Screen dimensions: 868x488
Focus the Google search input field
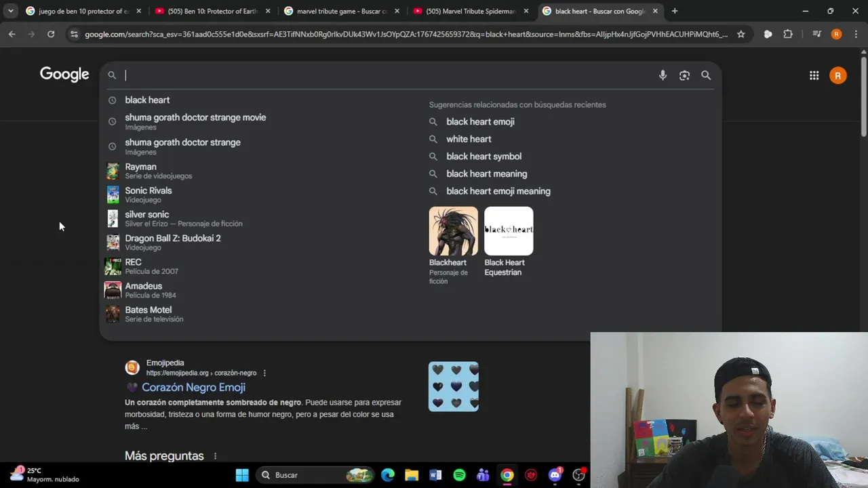pyautogui.click(x=387, y=75)
